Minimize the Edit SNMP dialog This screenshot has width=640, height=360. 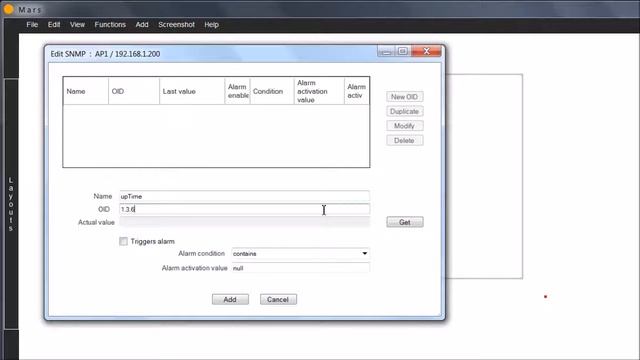tap(386, 51)
